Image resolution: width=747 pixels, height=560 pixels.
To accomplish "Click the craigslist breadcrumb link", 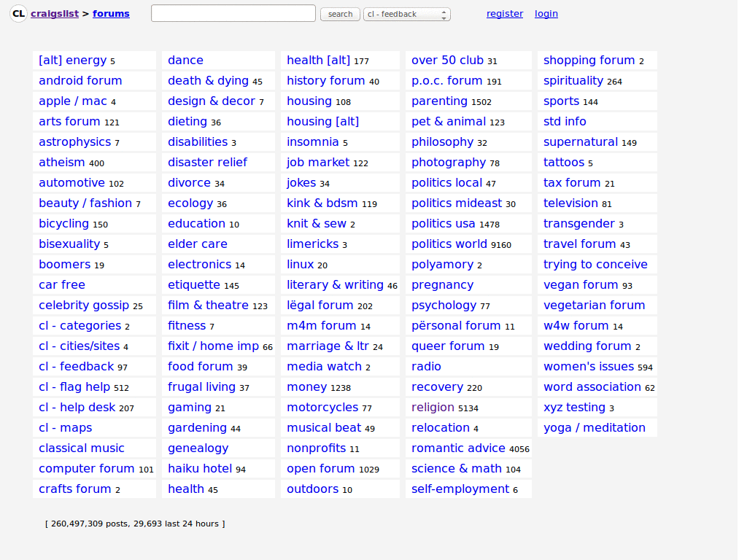I will coord(55,13).
